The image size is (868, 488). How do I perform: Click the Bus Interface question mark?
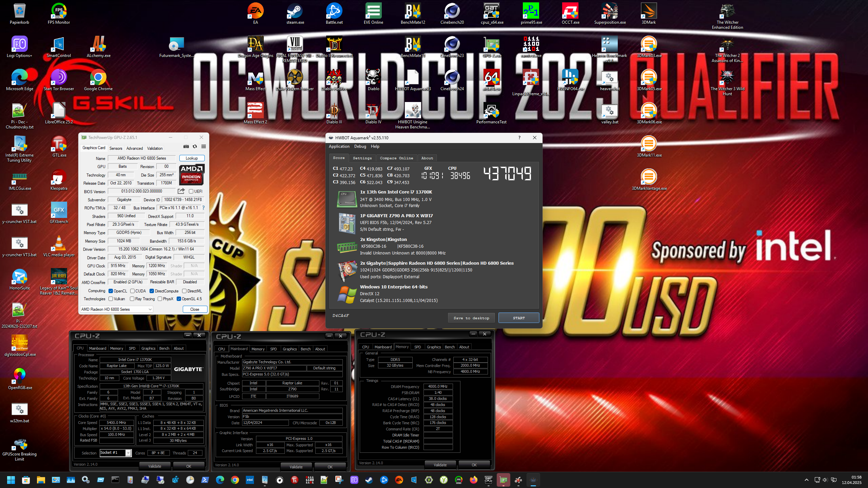click(203, 208)
